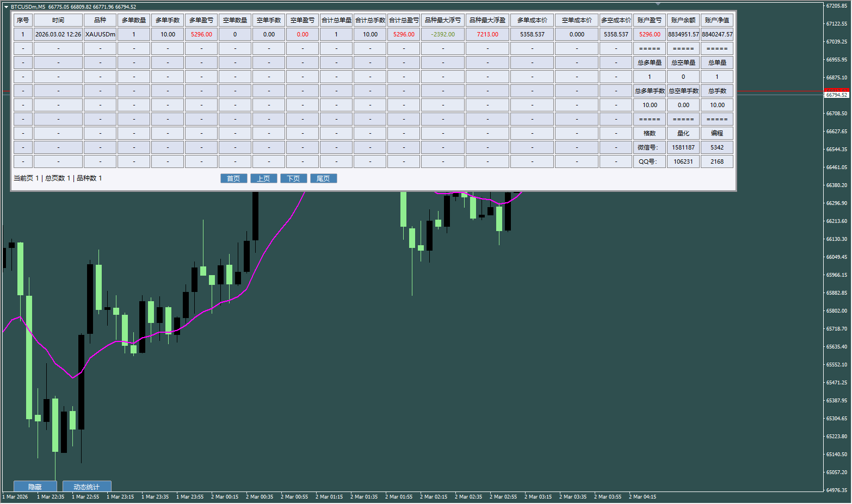Select the 微信号 value 1581187
The image size is (852, 504).
coord(683,147)
